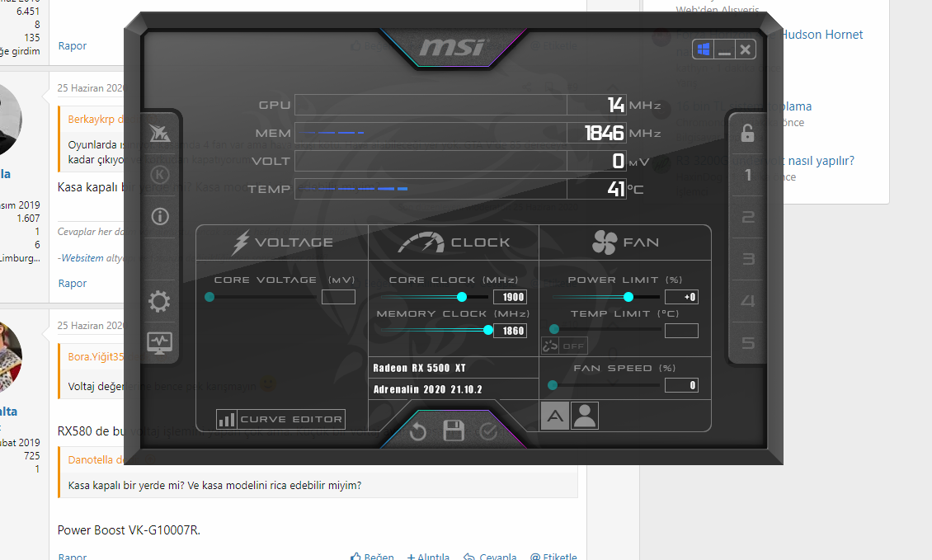This screenshot has width=932, height=560.
Task: Open the 'nasıl yapılır?' thread link
Action: 821,161
